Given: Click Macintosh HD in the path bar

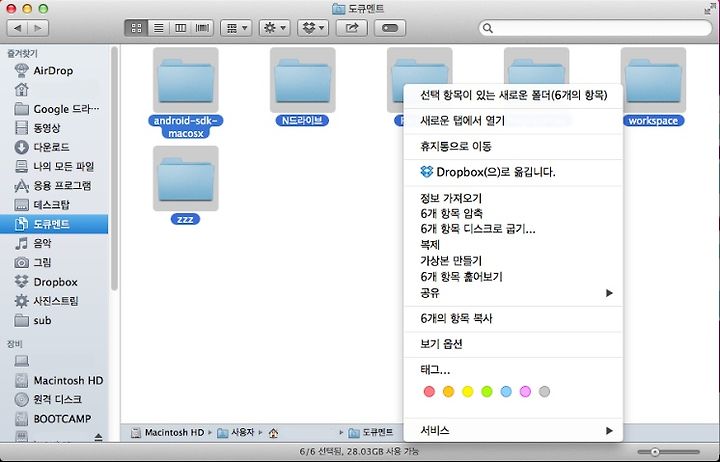Looking at the screenshot, I should tap(168, 433).
